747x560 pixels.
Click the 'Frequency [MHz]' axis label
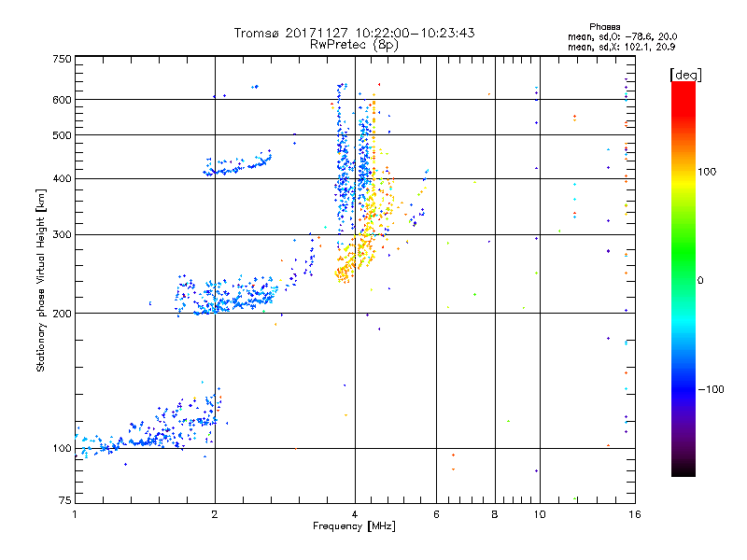coord(354,526)
